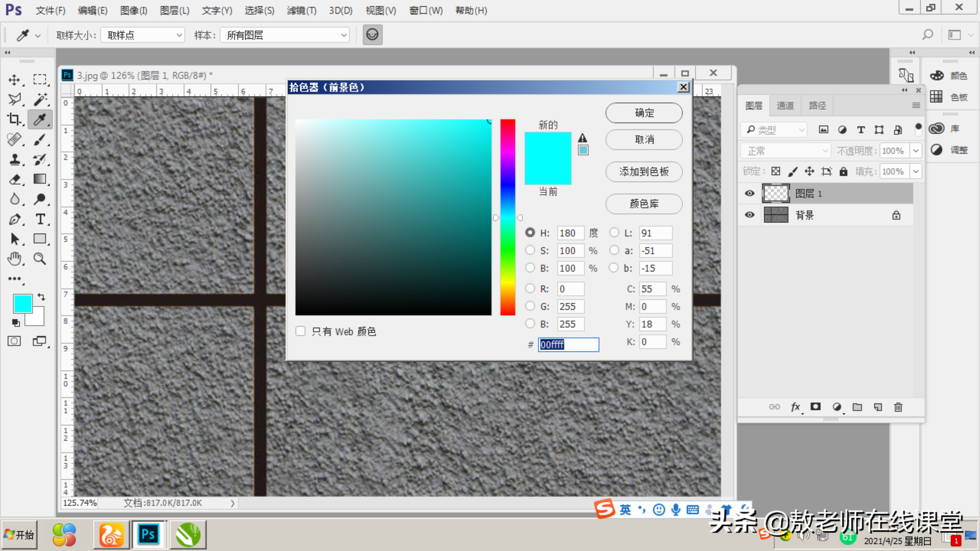980x551 pixels.
Task: Select the R radio button
Action: pos(530,289)
